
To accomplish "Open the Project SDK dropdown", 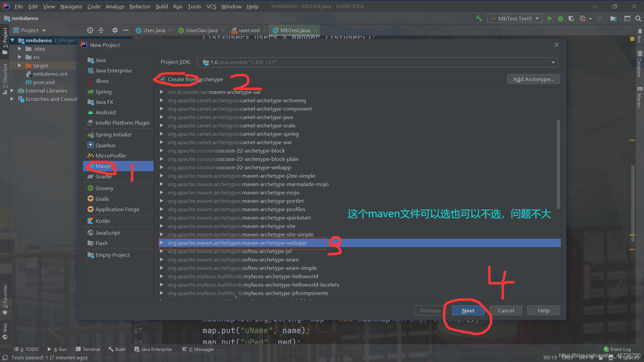I will [x=377, y=62].
